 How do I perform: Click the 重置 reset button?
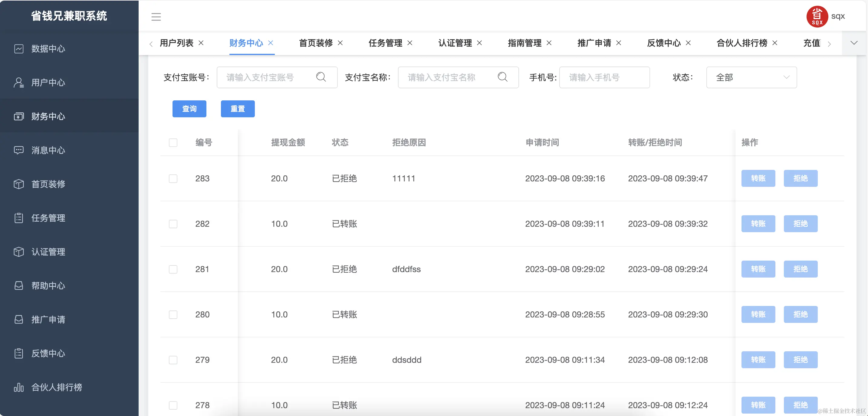tap(238, 109)
